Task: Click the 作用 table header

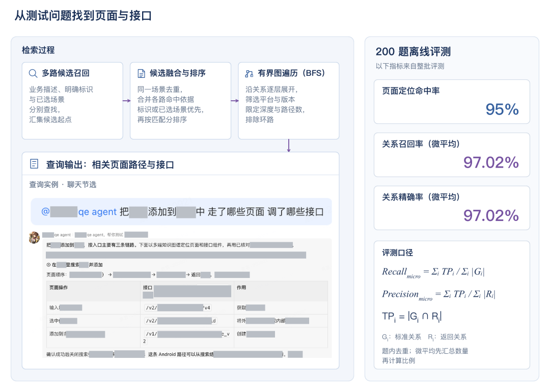Action: 241,288
